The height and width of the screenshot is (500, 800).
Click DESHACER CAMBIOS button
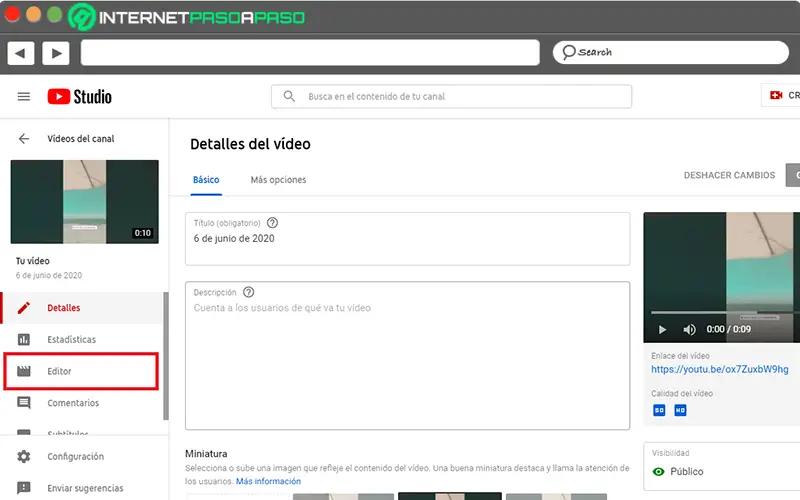(x=729, y=175)
